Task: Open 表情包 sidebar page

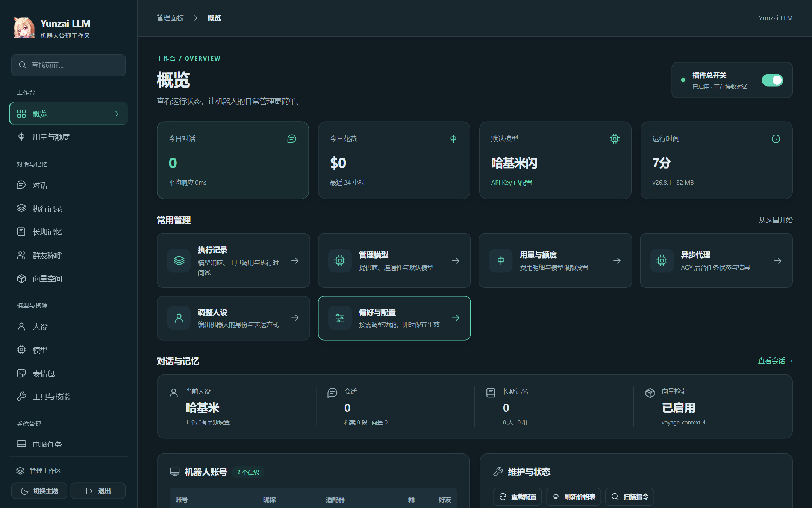Action: coord(68,373)
